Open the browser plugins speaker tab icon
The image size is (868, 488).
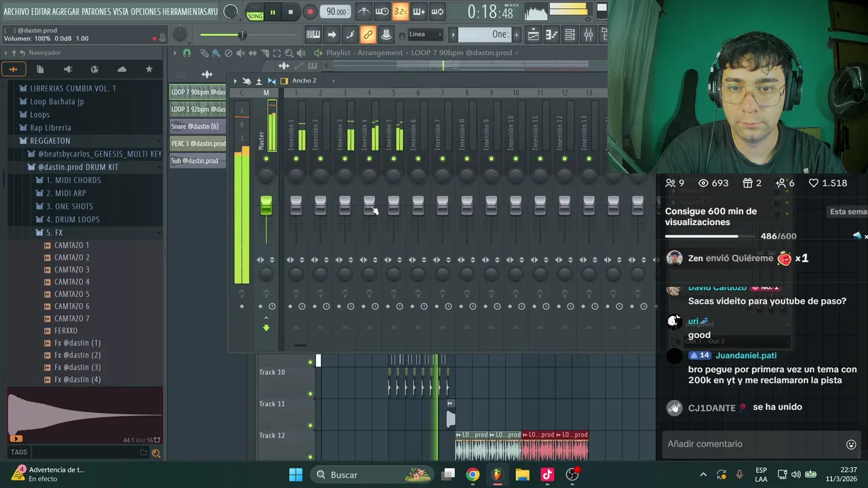click(x=67, y=69)
